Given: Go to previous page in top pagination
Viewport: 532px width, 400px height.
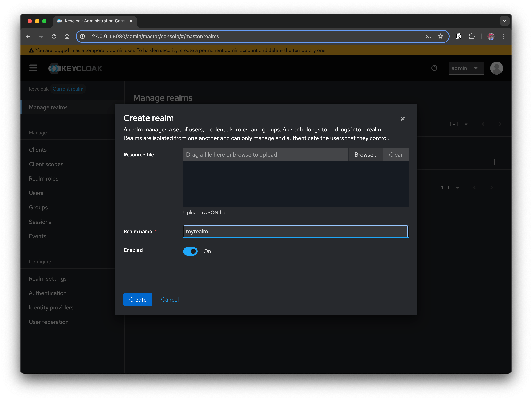Looking at the screenshot, I should (483, 124).
